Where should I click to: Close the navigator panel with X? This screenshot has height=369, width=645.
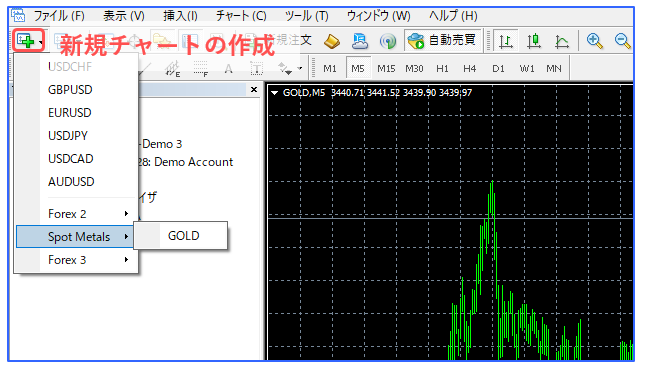pyautogui.click(x=254, y=89)
